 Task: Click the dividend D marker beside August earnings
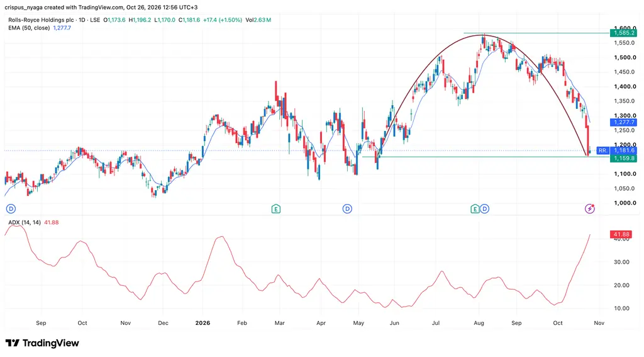pos(485,209)
